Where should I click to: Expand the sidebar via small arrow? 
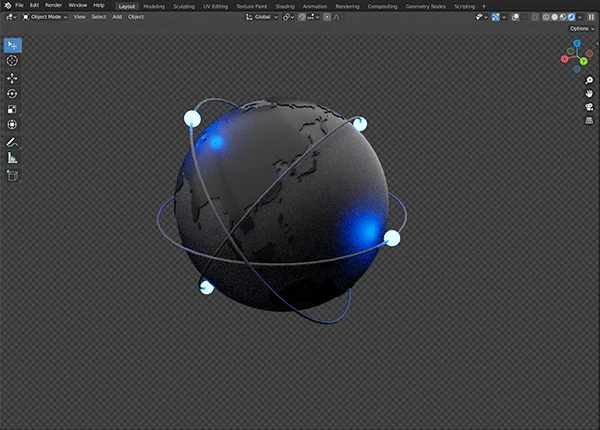(597, 44)
